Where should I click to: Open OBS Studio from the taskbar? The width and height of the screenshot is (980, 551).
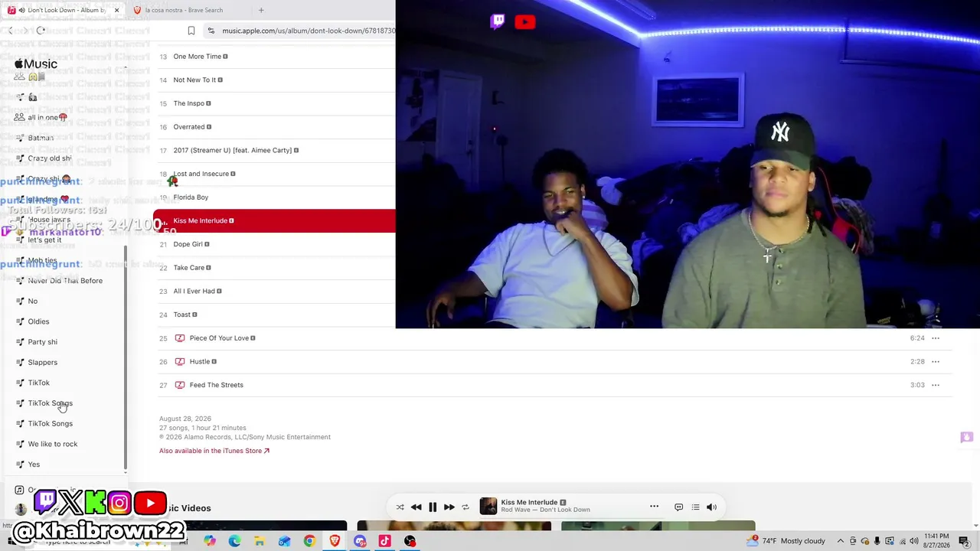click(410, 541)
